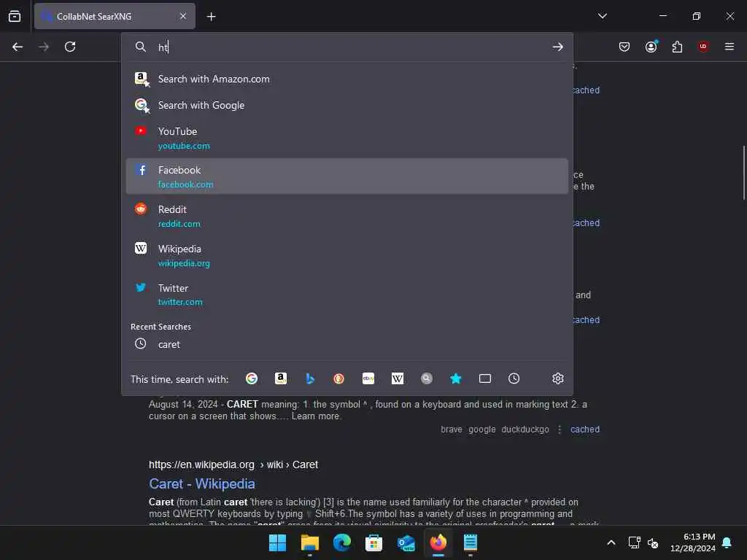
Task: Select the Twitter suggestion
Action: coord(347,295)
